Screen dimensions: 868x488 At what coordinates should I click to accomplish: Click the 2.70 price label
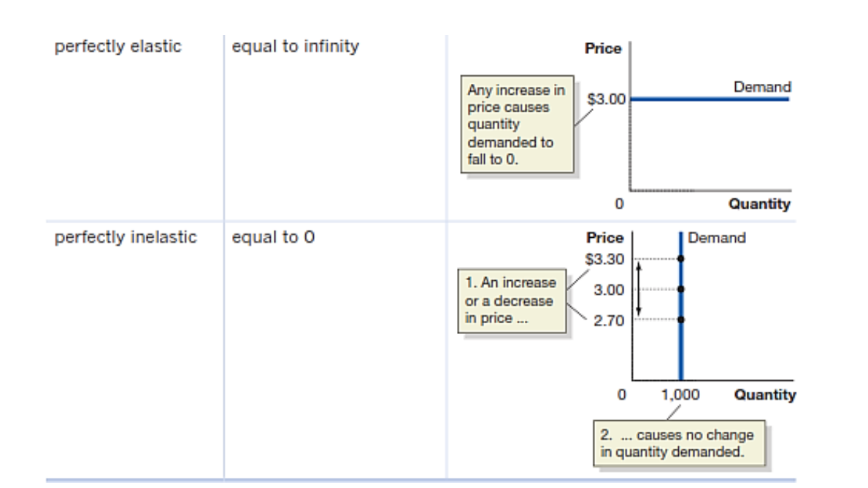click(x=610, y=320)
